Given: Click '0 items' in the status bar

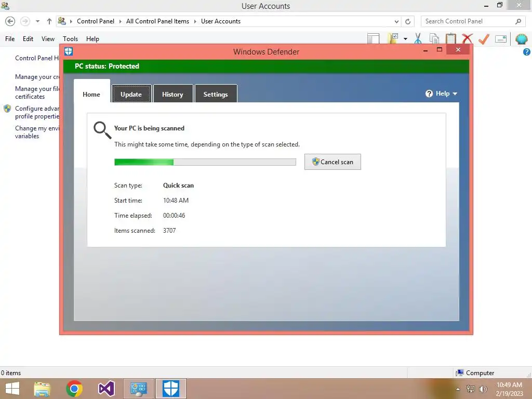Looking at the screenshot, I should (x=11, y=373).
